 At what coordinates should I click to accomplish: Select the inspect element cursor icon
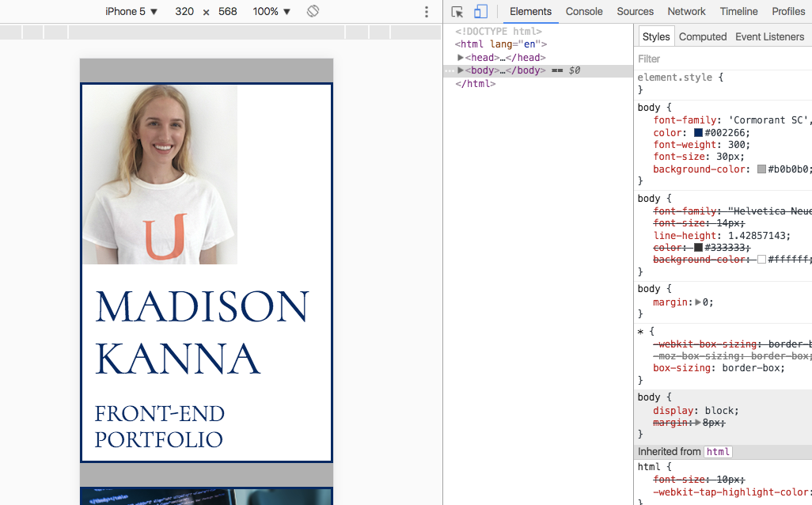click(x=456, y=12)
